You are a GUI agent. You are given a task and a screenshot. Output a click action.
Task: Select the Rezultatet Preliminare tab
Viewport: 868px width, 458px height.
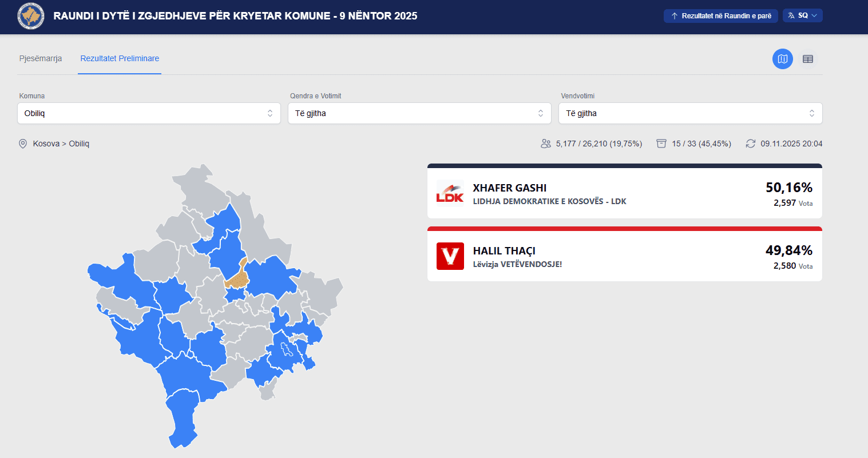(x=120, y=58)
